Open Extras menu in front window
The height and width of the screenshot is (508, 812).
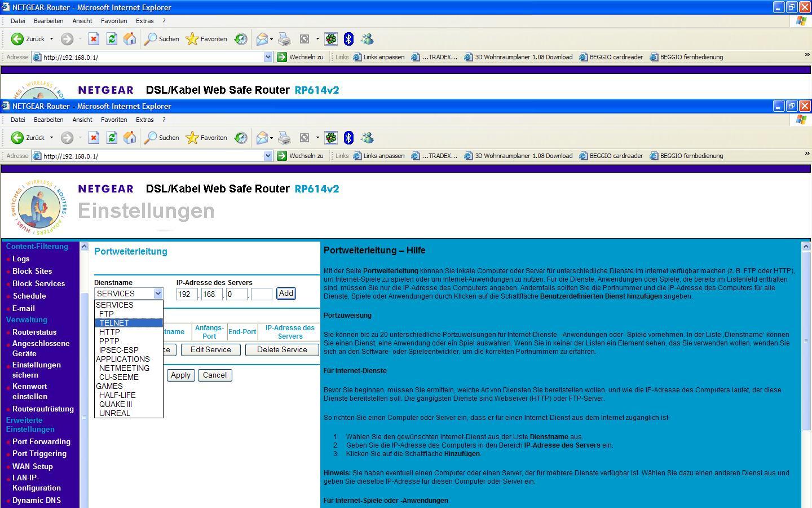[144, 120]
